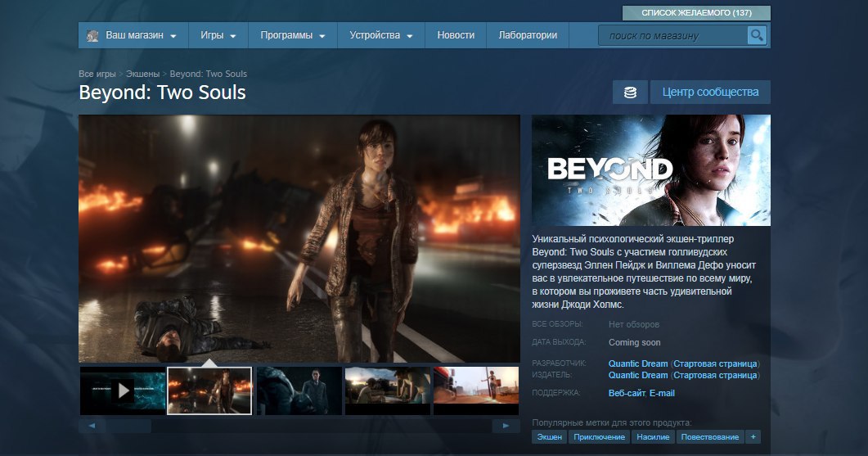Image resolution: width=868 pixels, height=456 pixels.
Task: Select the Повествование tag
Action: [x=709, y=436]
